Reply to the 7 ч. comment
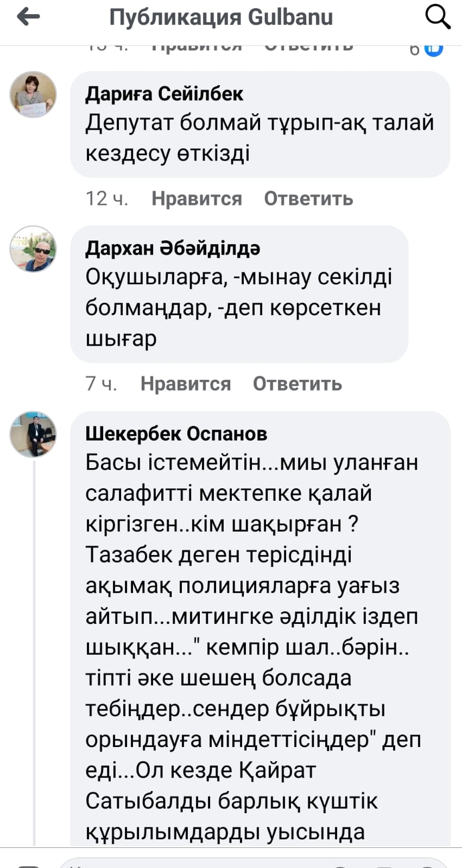 tap(298, 384)
